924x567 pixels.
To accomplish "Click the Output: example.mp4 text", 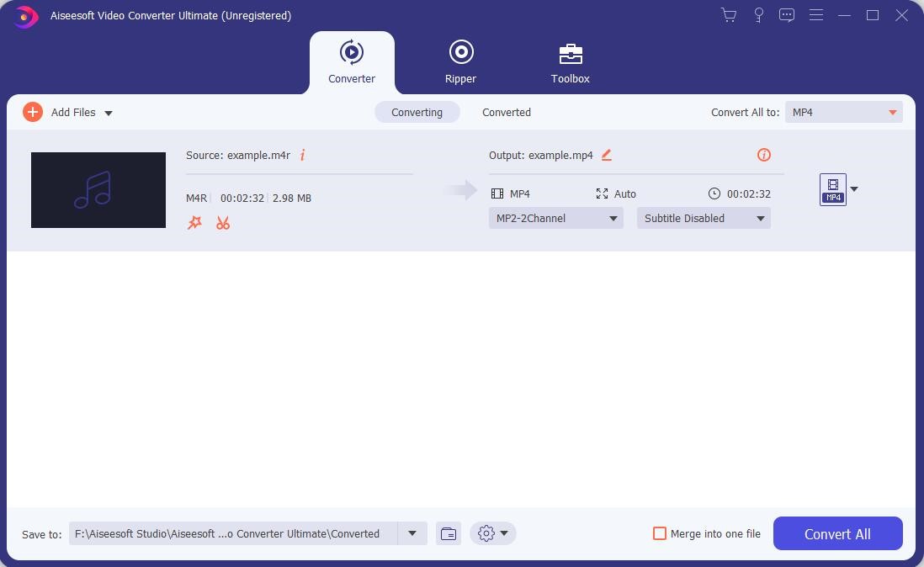I will 541,155.
